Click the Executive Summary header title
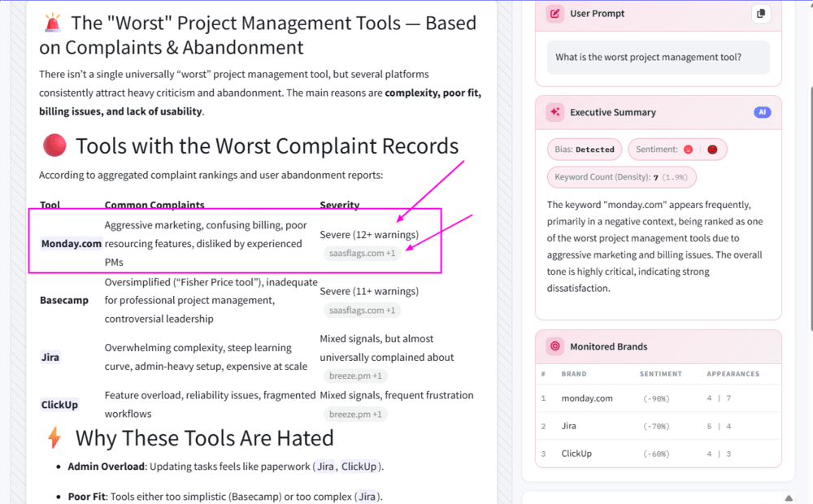813x504 pixels. coord(613,112)
